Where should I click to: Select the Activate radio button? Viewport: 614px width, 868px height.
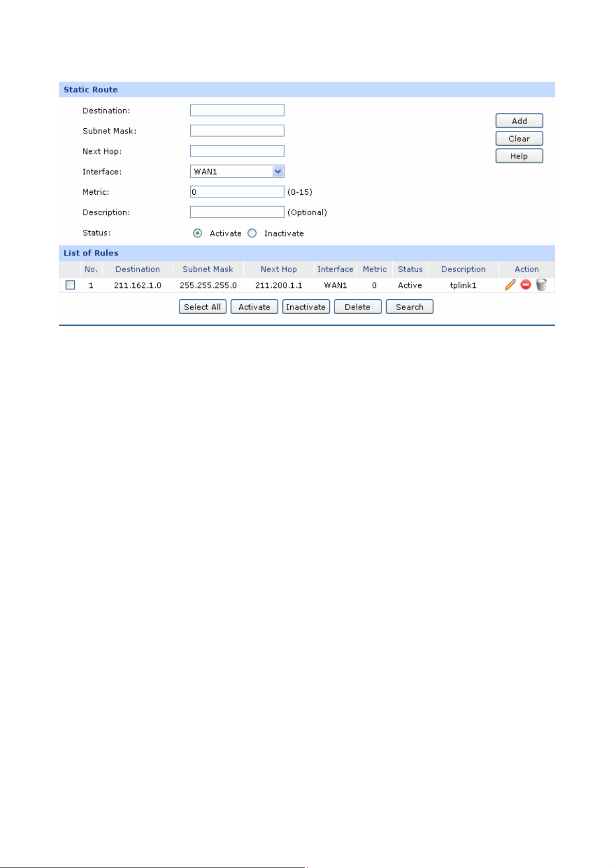(x=197, y=233)
